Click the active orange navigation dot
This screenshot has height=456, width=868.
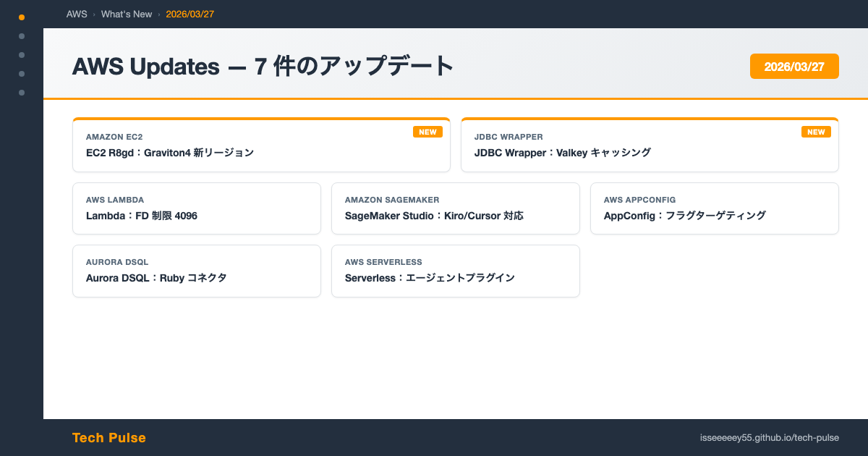pyautogui.click(x=22, y=17)
